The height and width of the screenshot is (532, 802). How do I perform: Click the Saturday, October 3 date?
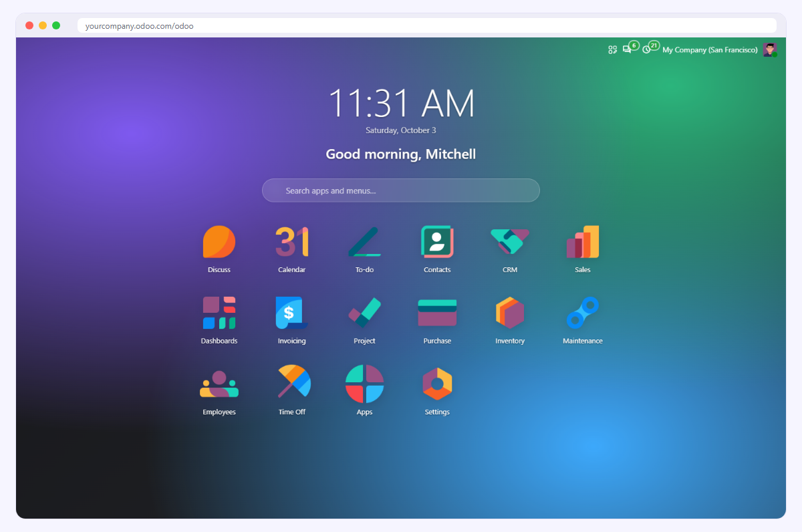click(401, 130)
